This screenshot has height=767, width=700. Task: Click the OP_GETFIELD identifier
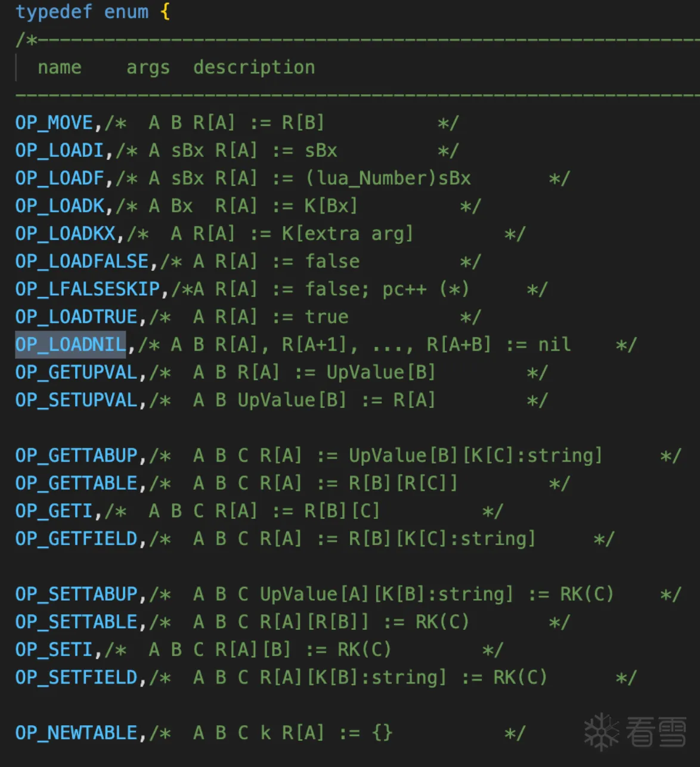[76, 539]
